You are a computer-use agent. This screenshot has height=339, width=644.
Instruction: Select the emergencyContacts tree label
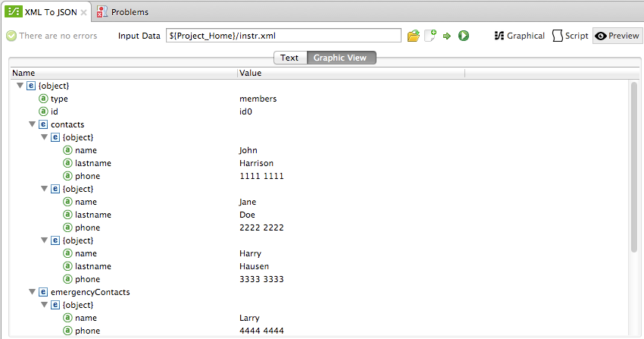(x=90, y=292)
